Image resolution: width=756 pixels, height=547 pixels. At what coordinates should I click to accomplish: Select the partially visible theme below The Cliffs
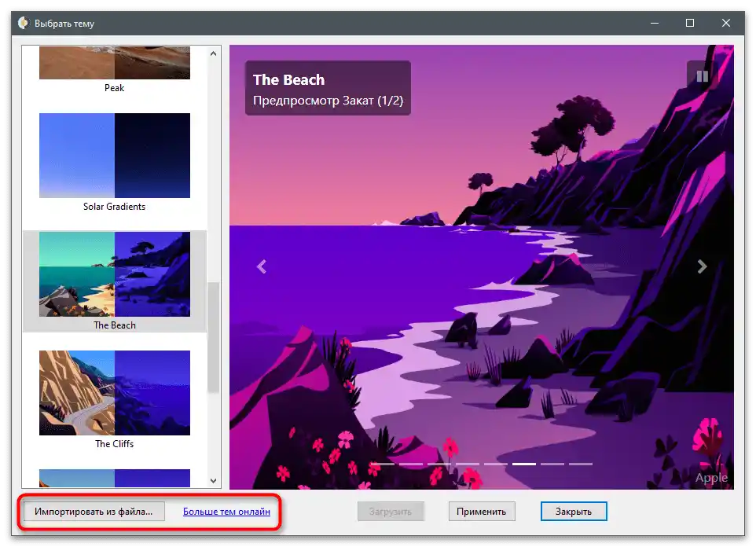click(x=115, y=478)
